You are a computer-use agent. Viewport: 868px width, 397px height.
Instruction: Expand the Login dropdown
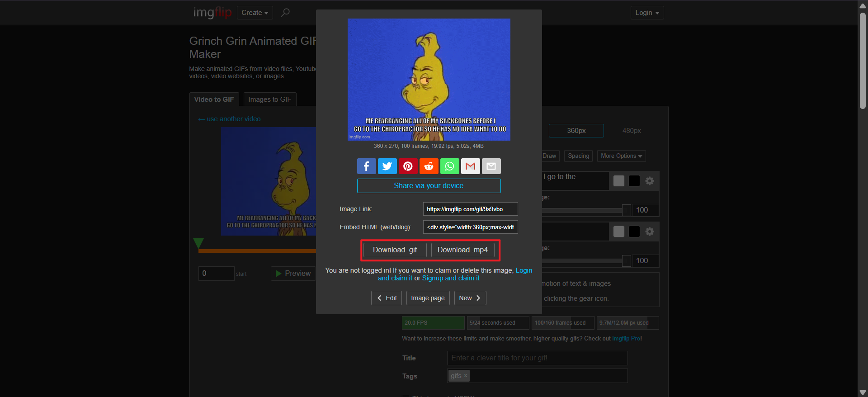(x=647, y=13)
